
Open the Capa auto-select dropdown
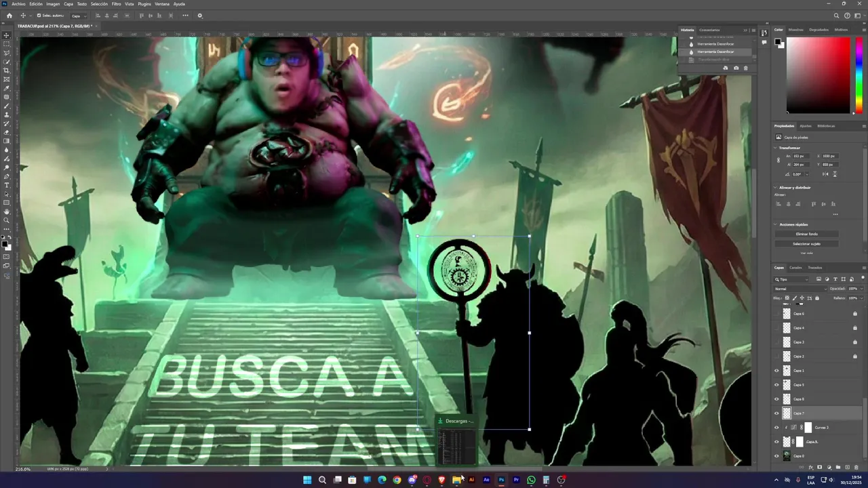coord(79,16)
